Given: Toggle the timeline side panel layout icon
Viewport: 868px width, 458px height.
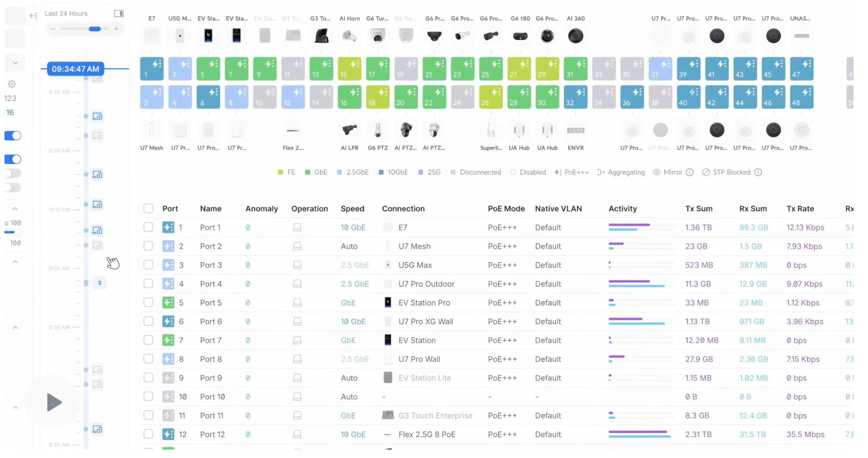Looking at the screenshot, I should tap(118, 13).
